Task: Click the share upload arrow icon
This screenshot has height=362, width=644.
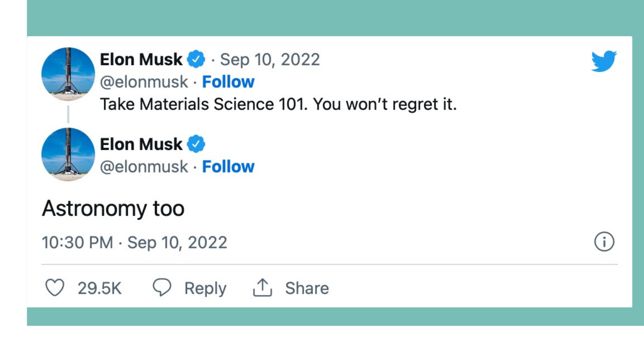Action: tap(262, 288)
